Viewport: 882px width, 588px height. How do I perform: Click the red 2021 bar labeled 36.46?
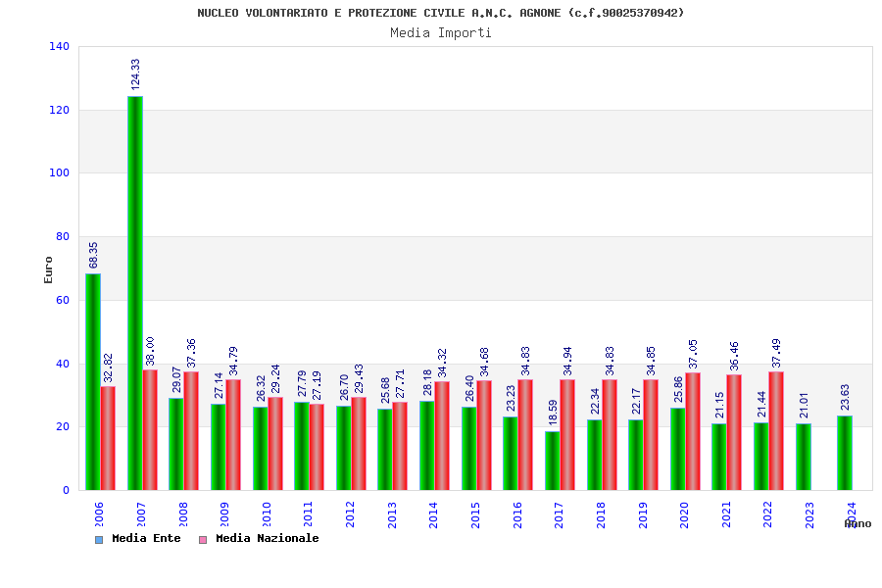click(x=735, y=432)
